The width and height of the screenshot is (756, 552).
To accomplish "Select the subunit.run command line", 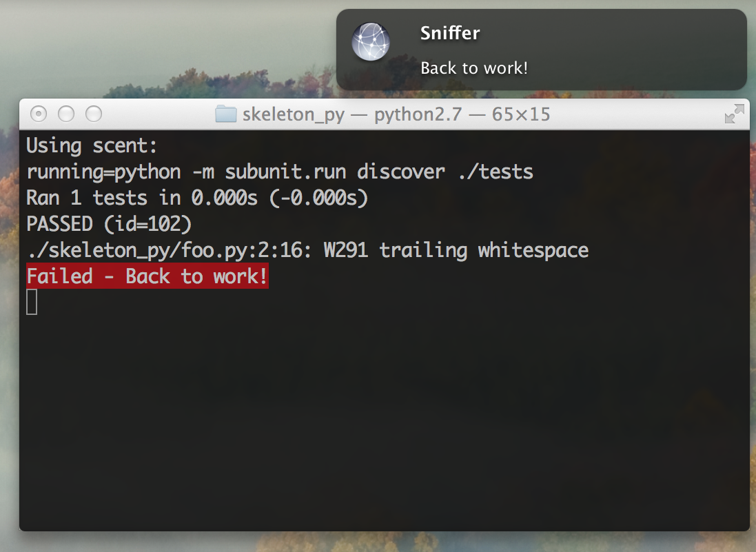I will 278,172.
